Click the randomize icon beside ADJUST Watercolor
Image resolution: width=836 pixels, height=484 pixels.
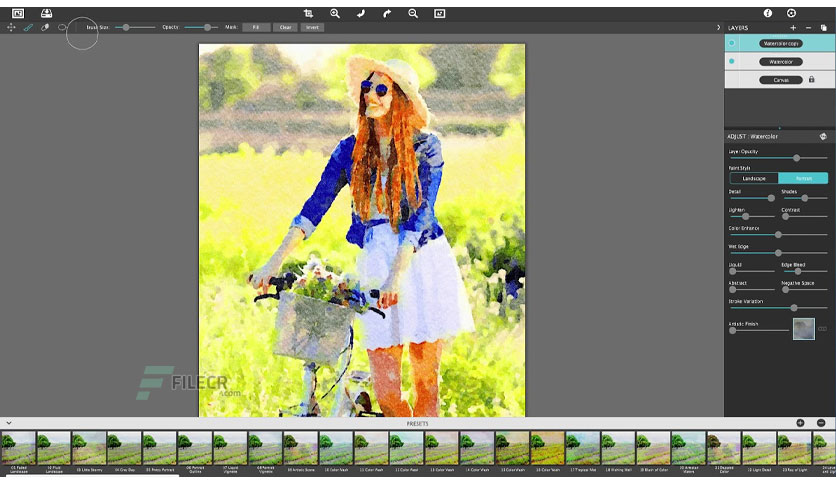(823, 137)
